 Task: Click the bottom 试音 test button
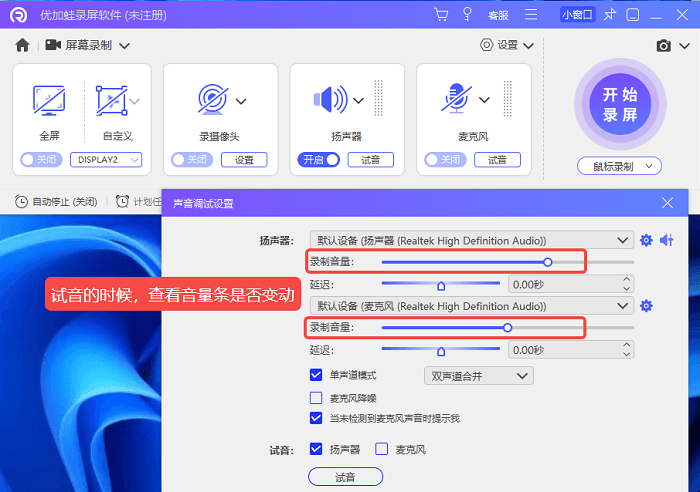(x=346, y=477)
